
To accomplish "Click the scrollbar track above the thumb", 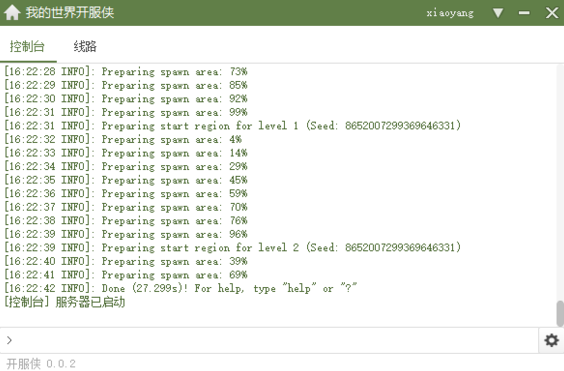I will point(560,183).
